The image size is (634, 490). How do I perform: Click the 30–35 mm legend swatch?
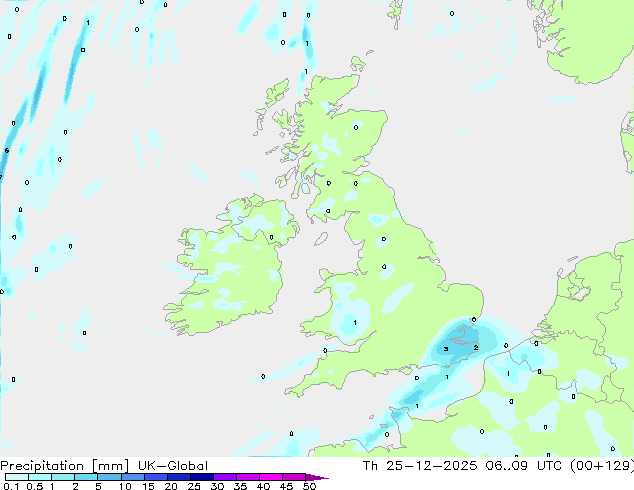pyautogui.click(x=225, y=477)
